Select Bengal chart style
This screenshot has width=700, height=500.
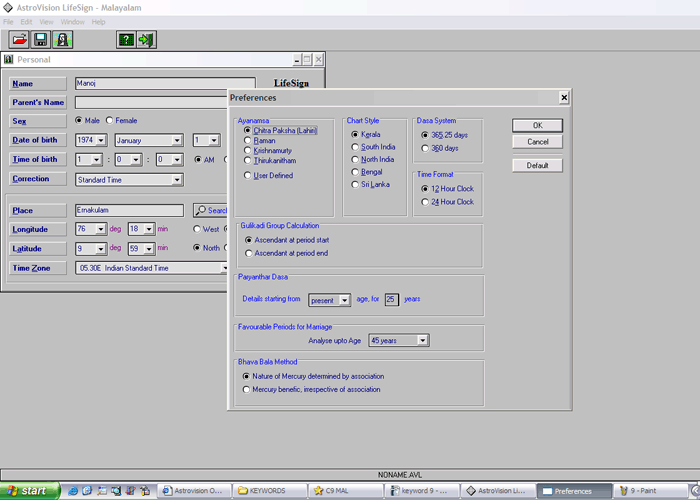click(367, 172)
